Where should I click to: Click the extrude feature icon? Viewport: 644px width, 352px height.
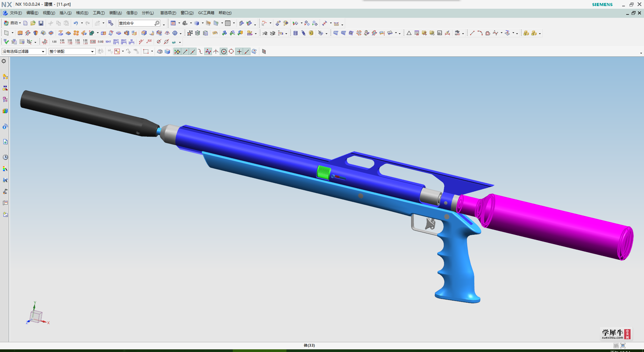[20, 33]
